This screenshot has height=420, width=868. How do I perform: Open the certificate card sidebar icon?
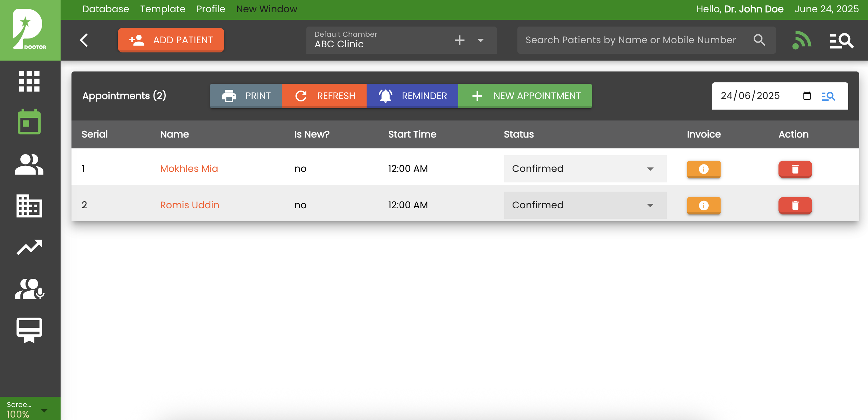point(29,330)
